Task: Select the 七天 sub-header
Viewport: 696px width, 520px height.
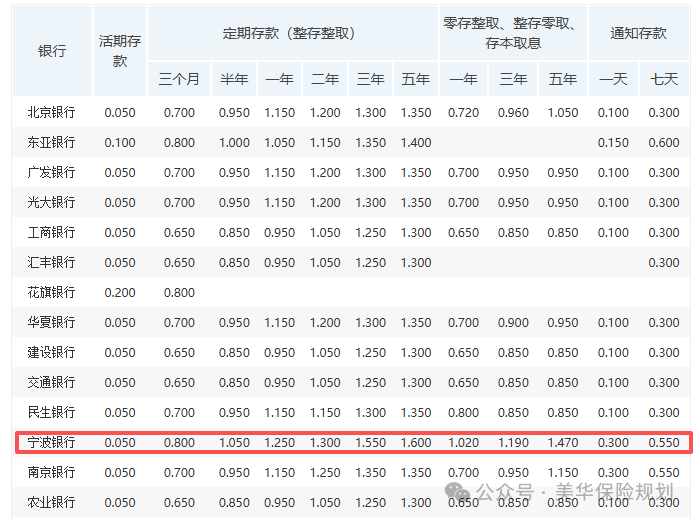Action: (663, 79)
